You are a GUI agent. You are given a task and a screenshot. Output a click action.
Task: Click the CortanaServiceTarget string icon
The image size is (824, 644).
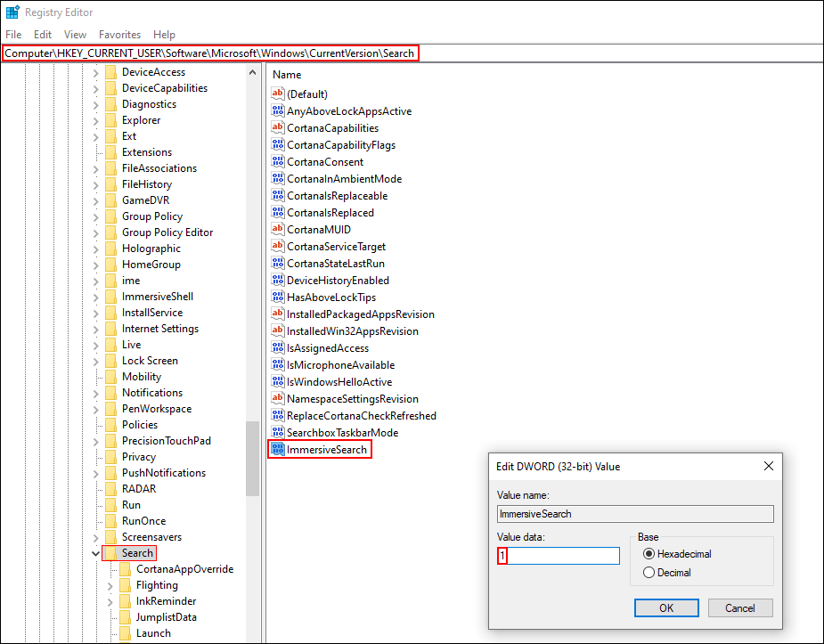[277, 246]
